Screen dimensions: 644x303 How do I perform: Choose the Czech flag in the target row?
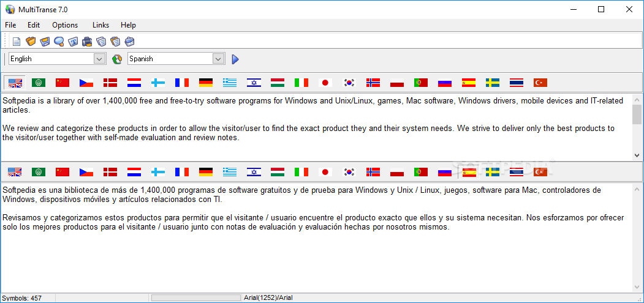[x=86, y=172]
